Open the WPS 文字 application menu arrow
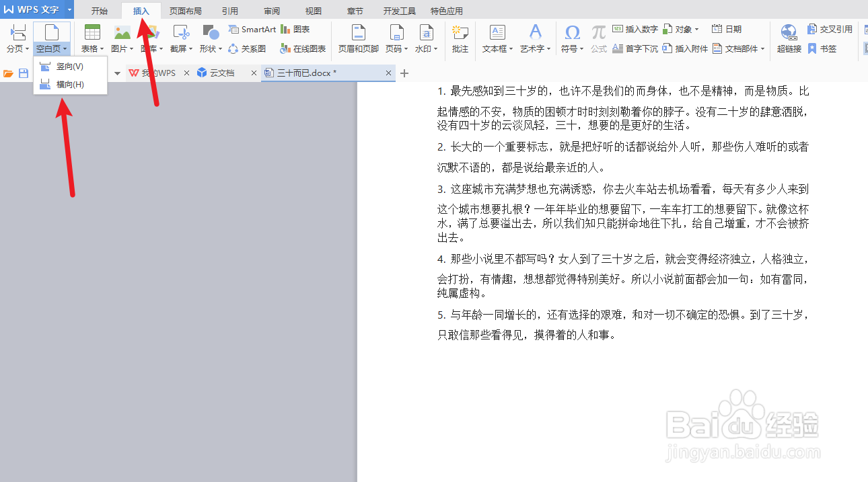This screenshot has width=868, height=482. coord(69,9)
